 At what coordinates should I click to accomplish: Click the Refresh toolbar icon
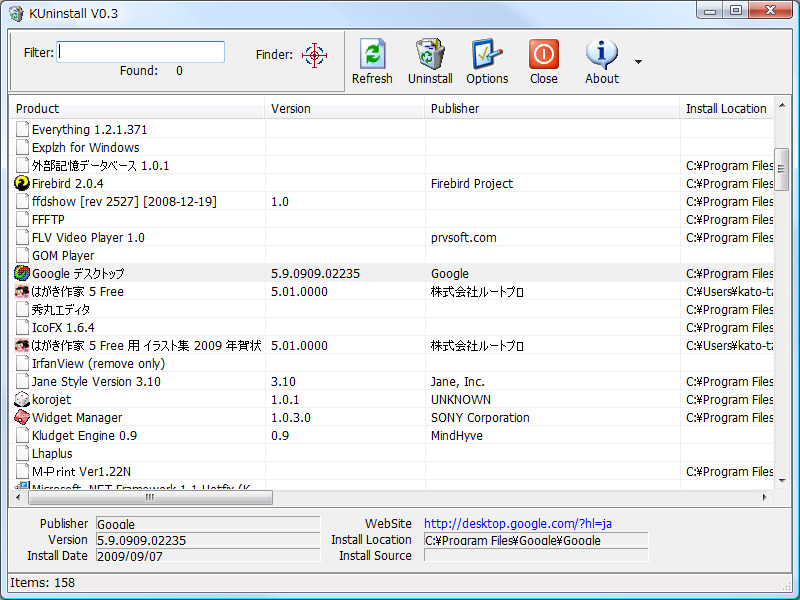coord(372,55)
